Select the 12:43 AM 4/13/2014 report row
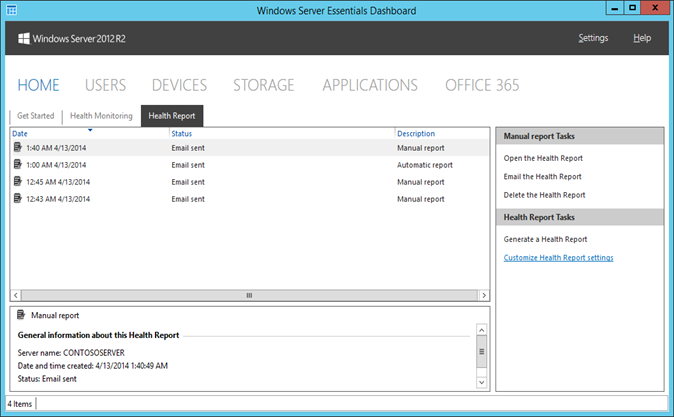This screenshot has width=674, height=417. [x=250, y=199]
